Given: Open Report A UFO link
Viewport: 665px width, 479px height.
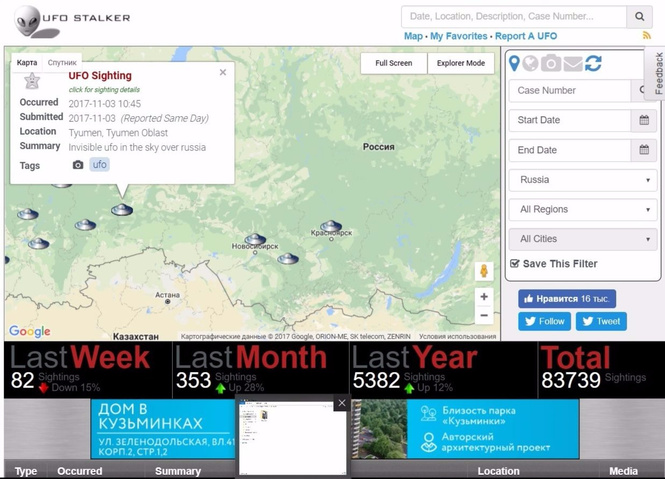Looking at the screenshot, I should [x=526, y=36].
